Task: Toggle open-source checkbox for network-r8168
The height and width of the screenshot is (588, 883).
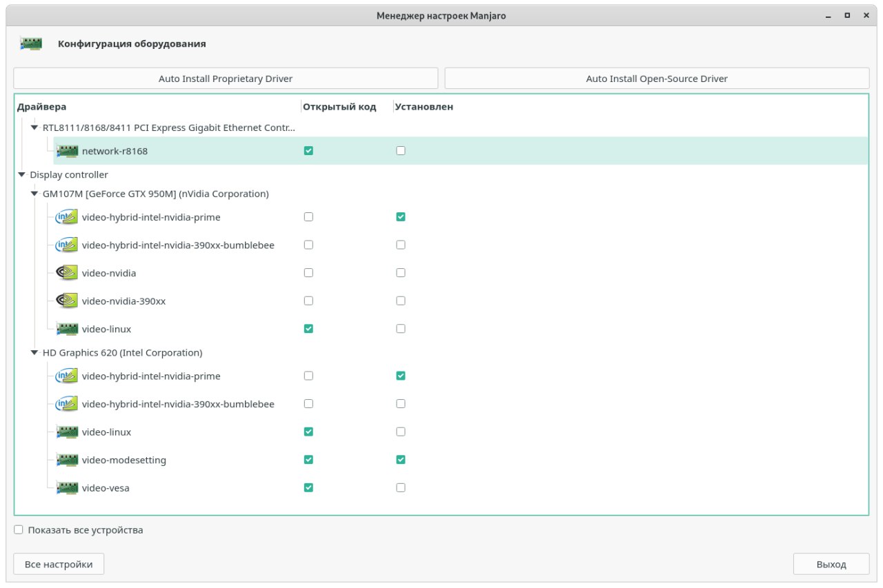Action: tap(308, 151)
